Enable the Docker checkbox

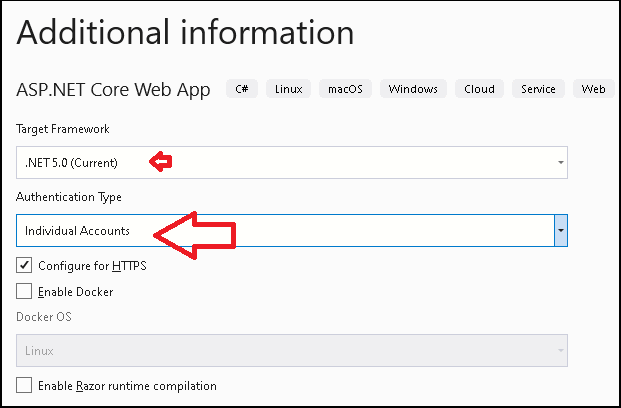[x=24, y=292]
